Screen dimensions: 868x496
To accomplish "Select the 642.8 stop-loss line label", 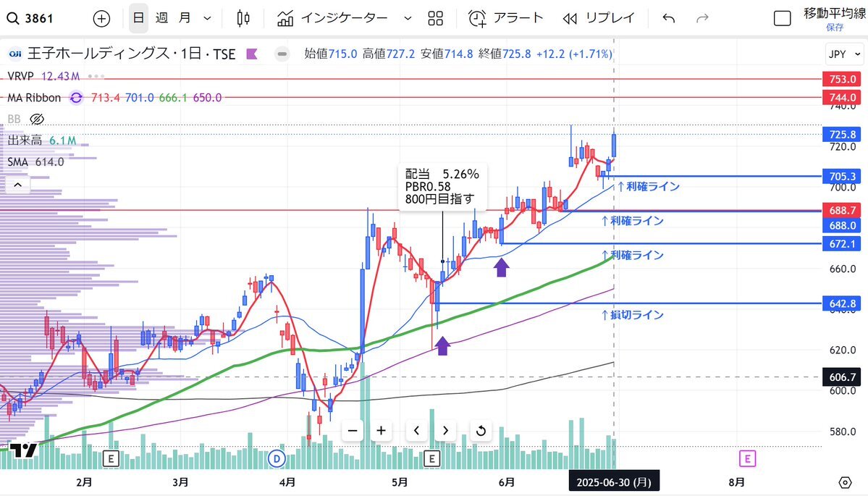I will click(843, 303).
